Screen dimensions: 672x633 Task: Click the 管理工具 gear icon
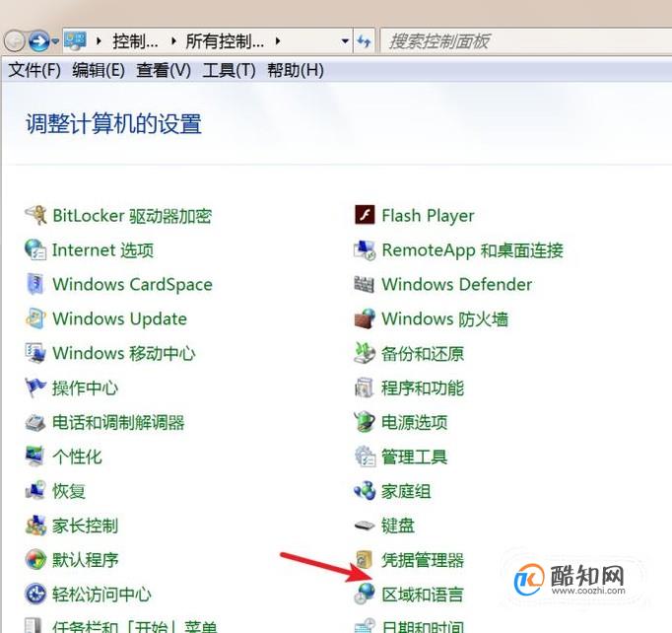tap(365, 457)
